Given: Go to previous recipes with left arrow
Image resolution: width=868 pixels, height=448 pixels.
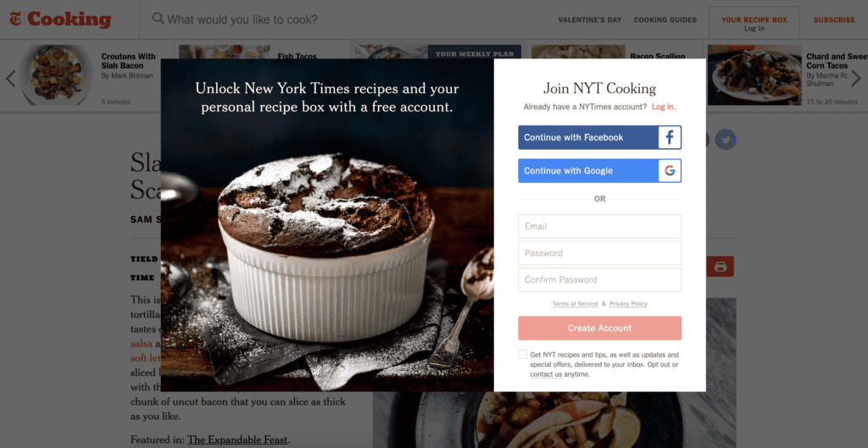Looking at the screenshot, I should [10, 78].
